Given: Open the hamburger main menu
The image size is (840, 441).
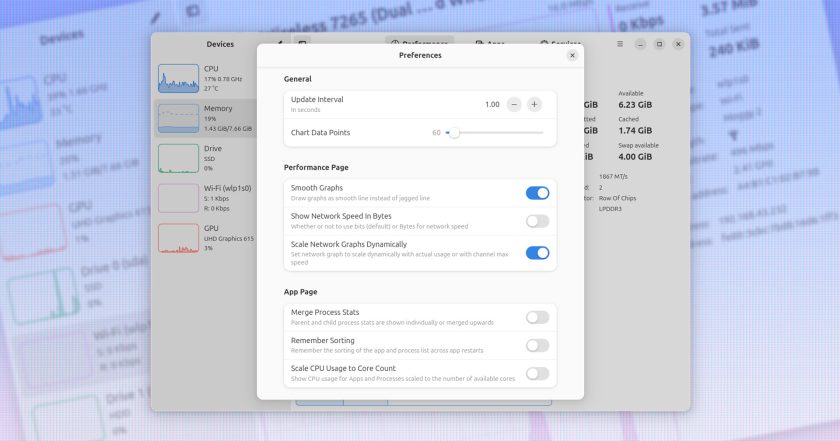Looking at the screenshot, I should click(x=620, y=44).
